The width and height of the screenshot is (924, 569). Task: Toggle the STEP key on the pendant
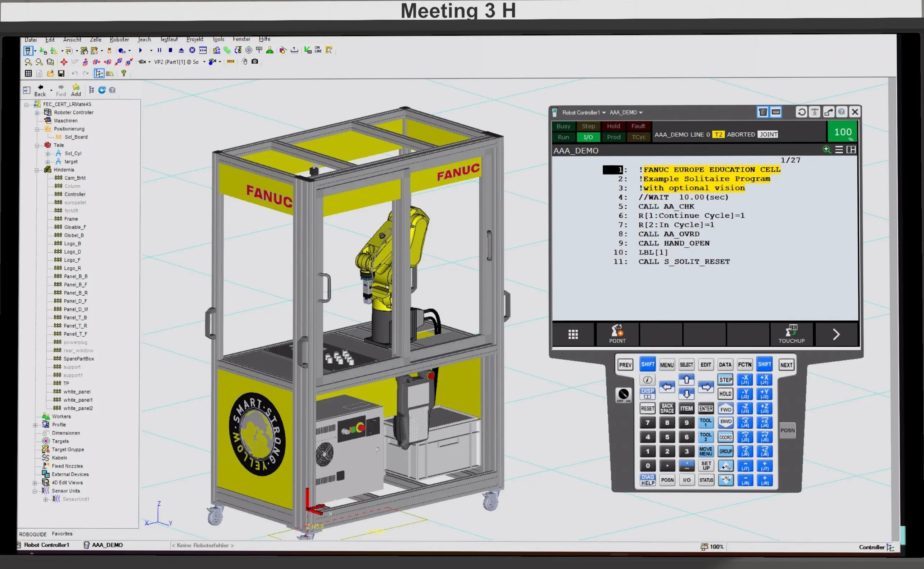point(725,380)
